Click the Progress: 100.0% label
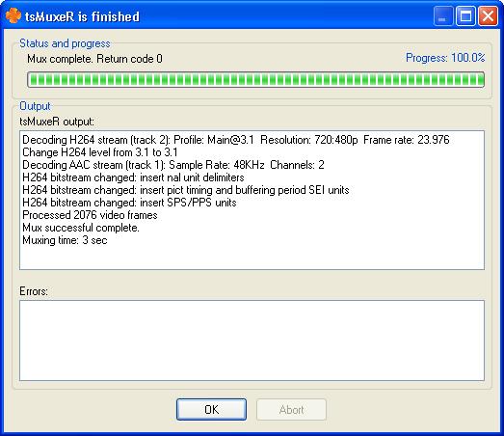This screenshot has height=436, width=504. pyautogui.click(x=445, y=58)
